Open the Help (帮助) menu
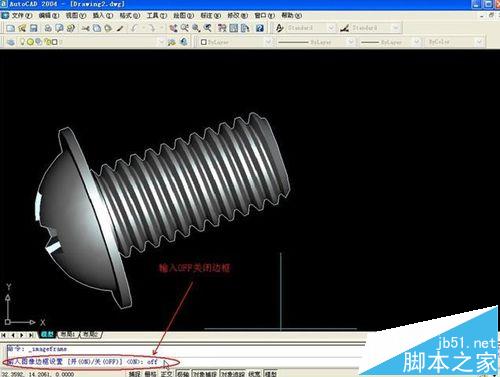Viewport: 500px width, 377px height. pyautogui.click(x=292, y=15)
